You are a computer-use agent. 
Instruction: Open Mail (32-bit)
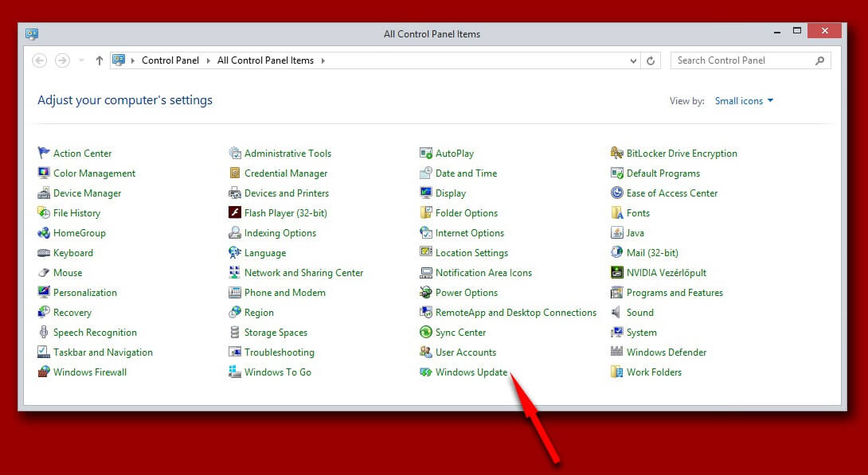pyautogui.click(x=652, y=253)
